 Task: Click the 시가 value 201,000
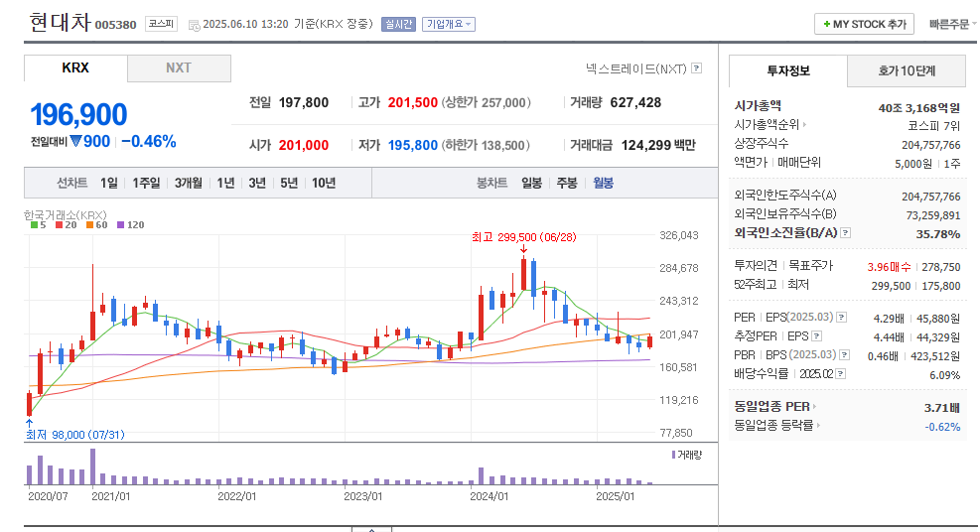(x=304, y=145)
